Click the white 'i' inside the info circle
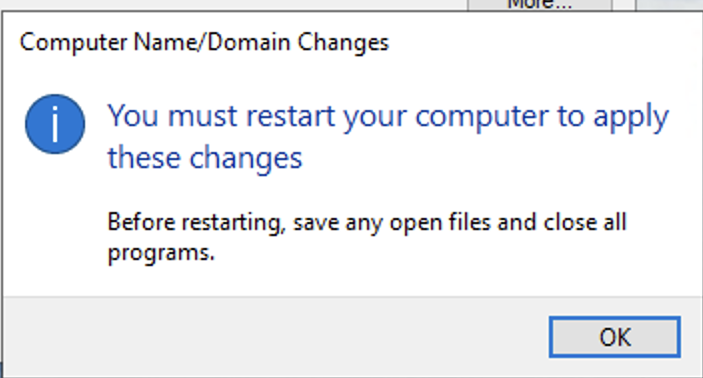Image resolution: width=703 pixels, height=378 pixels. point(55,126)
